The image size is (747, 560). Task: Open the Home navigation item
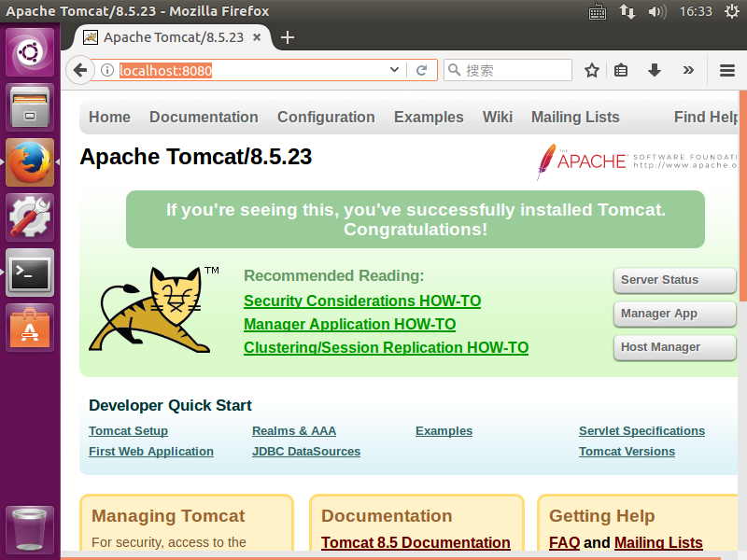coord(109,118)
